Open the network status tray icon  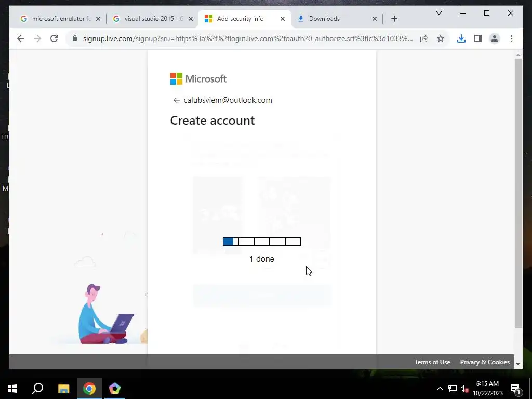pos(453,389)
